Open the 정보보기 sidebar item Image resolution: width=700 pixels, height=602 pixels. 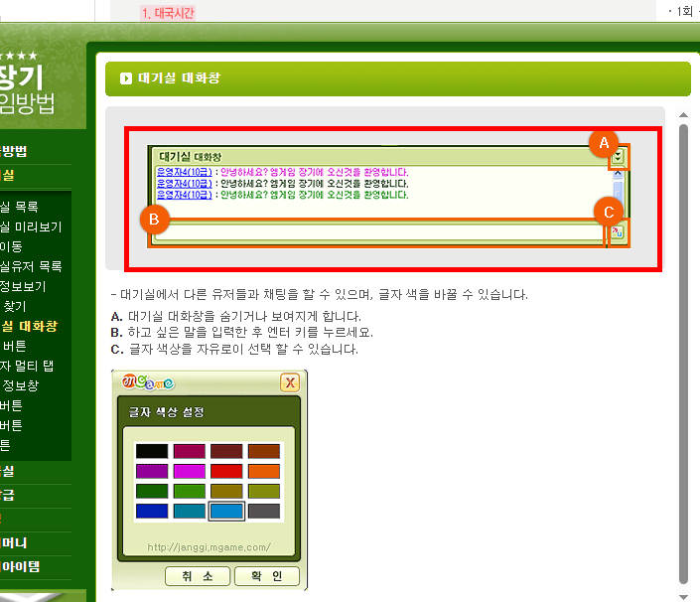(23, 286)
